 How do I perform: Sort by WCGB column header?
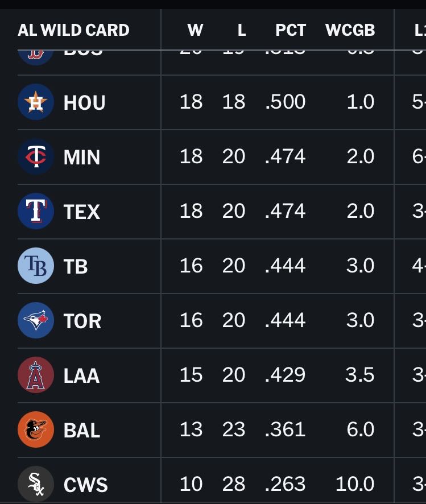(x=350, y=30)
